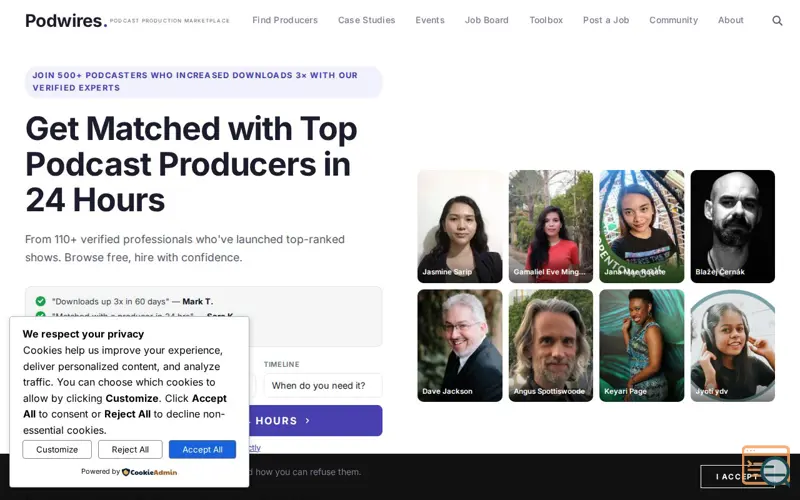Screen dimensions: 800x500
Task: Click the floating chat widget icon
Action: (766, 466)
